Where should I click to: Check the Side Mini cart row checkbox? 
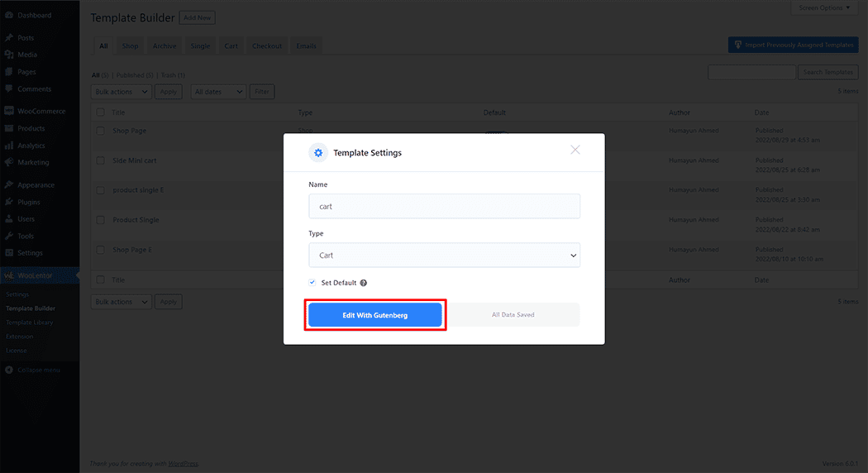(x=100, y=160)
